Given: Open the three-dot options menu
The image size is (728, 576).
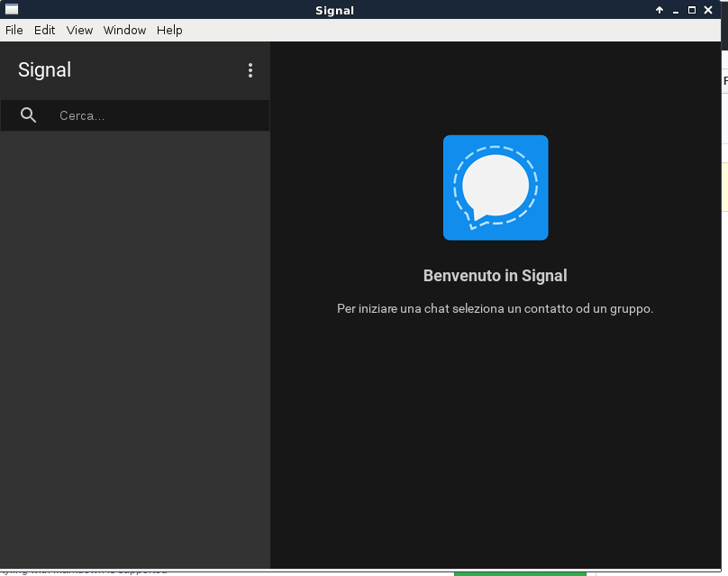Looking at the screenshot, I should coord(250,70).
